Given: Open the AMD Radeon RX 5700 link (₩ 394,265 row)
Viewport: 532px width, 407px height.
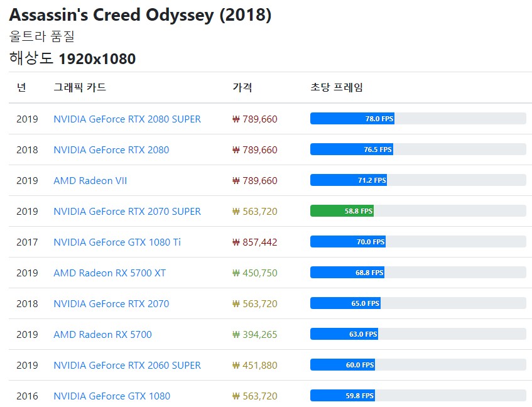Looking at the screenshot, I should (x=102, y=335).
